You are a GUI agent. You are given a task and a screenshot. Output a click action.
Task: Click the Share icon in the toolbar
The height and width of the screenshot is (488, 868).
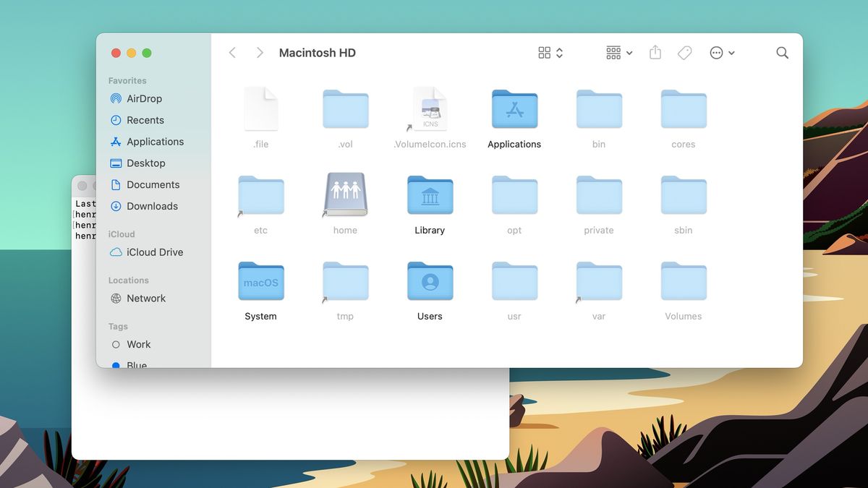655,52
